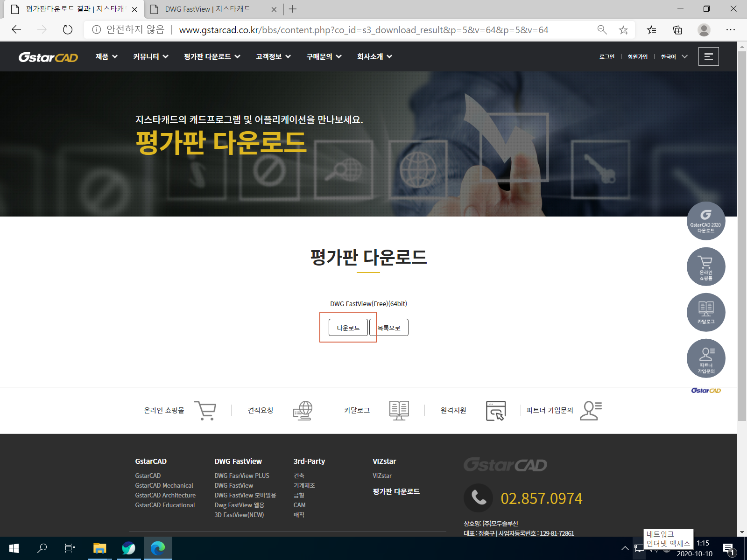Expand the 구매문의 menu
The height and width of the screenshot is (560, 747).
point(324,56)
